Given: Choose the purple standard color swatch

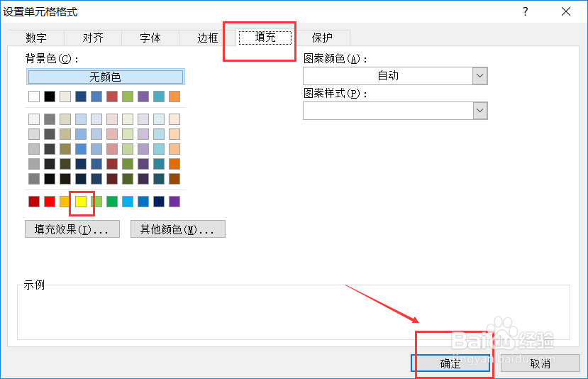Looking at the screenshot, I should click(174, 202).
